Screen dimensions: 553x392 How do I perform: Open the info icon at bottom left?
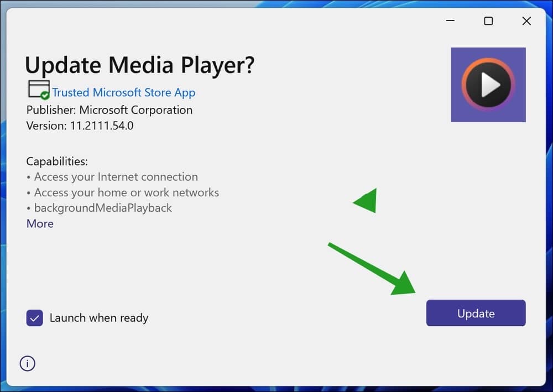pos(28,363)
